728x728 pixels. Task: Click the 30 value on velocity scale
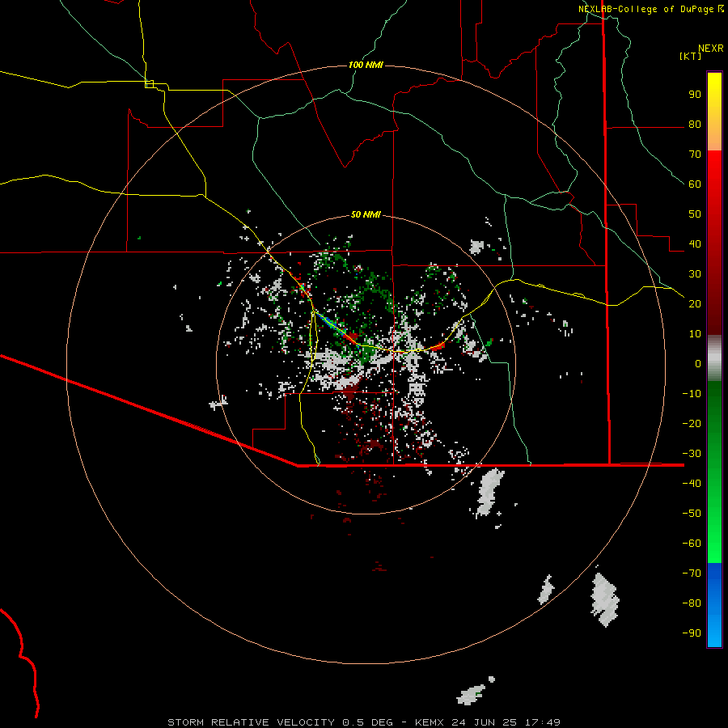pos(695,274)
